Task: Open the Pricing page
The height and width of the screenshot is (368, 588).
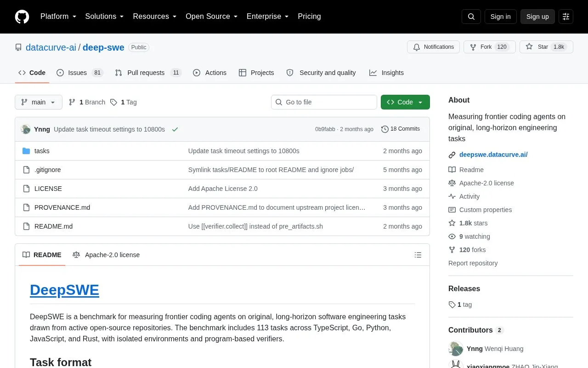Action: point(309,17)
